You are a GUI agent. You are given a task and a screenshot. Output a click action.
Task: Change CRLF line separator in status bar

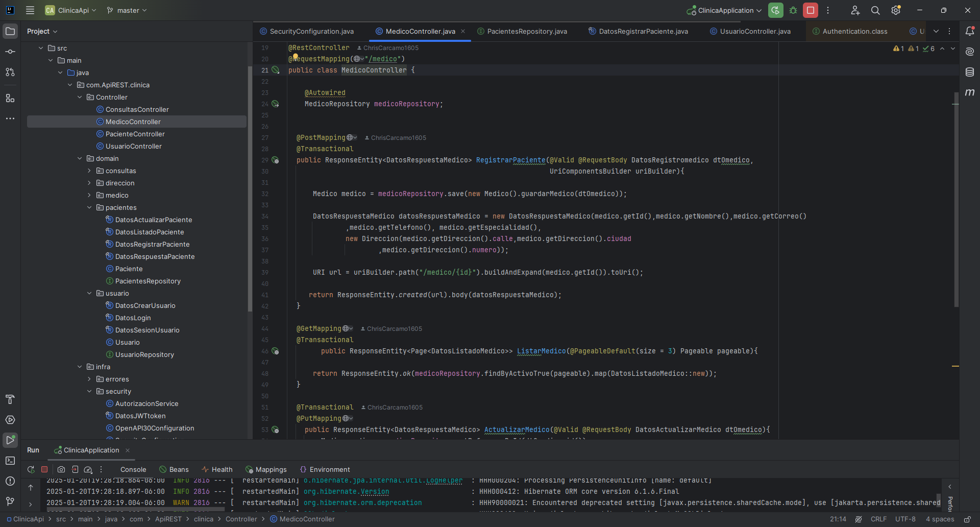(878, 519)
